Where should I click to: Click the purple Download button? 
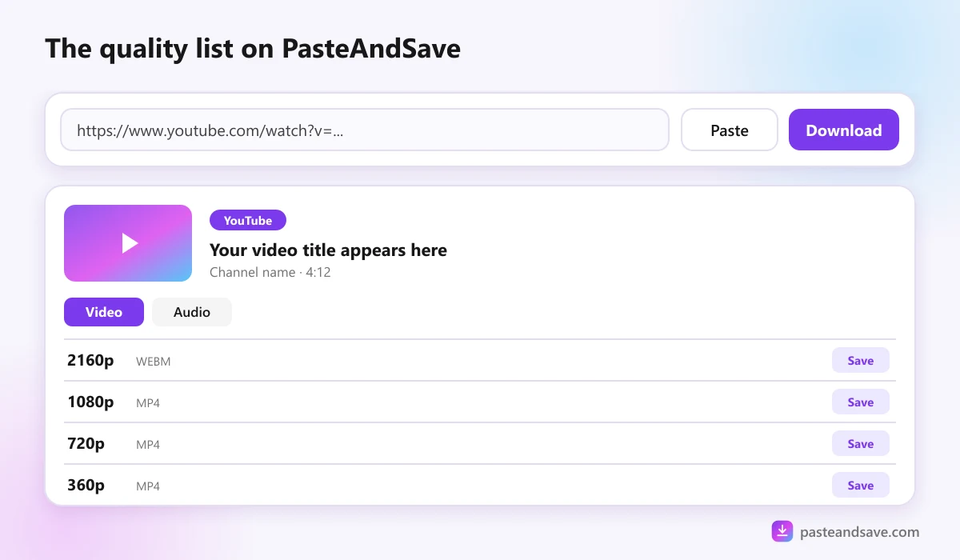point(844,130)
